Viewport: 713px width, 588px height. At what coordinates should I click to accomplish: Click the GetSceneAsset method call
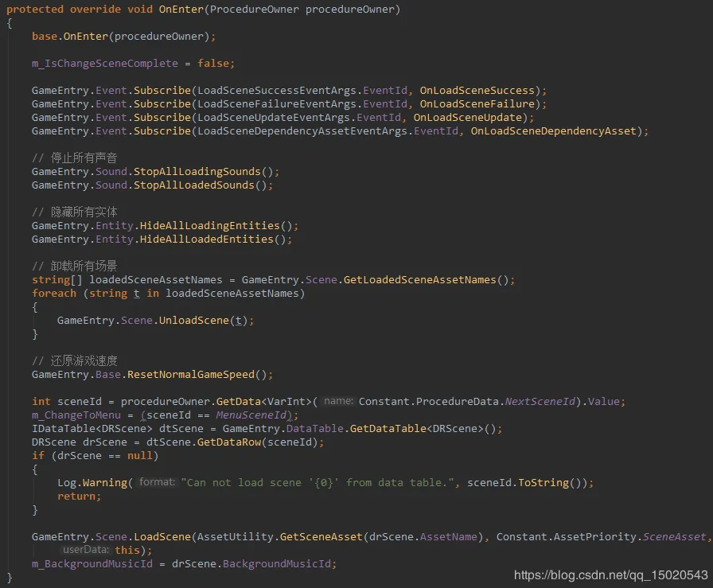pyautogui.click(x=321, y=537)
